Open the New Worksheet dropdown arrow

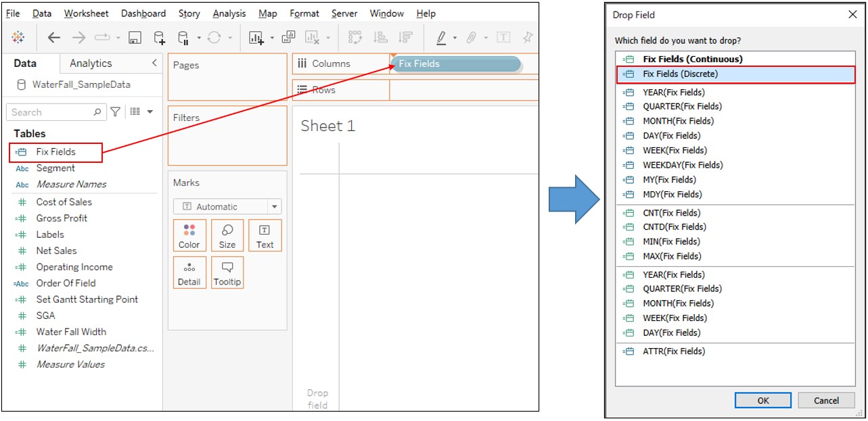click(272, 39)
